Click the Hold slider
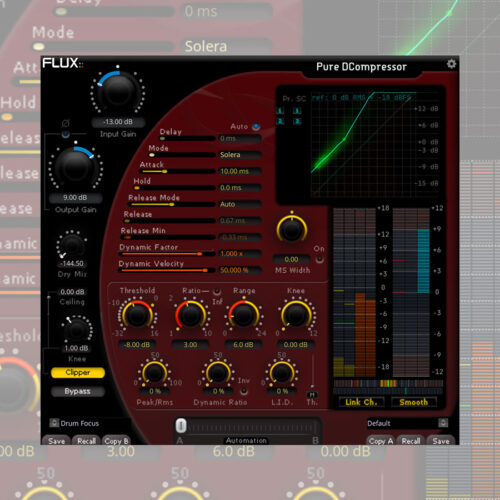 coord(174,188)
